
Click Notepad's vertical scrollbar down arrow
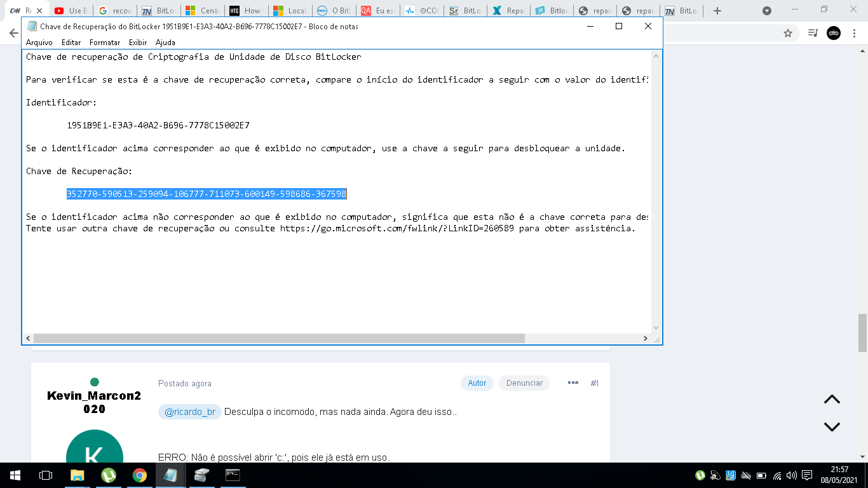point(657,329)
